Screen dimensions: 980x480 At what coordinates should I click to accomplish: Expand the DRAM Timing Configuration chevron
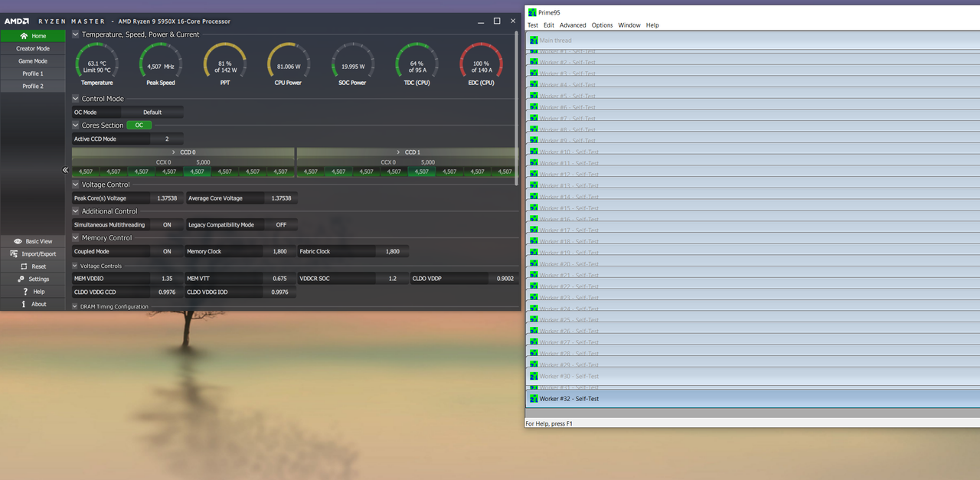point(75,306)
